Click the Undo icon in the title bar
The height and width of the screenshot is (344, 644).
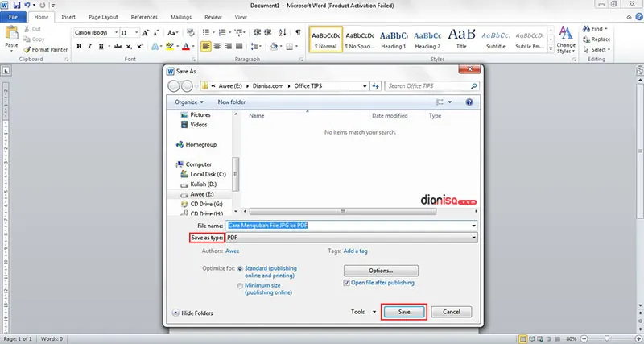point(27,6)
